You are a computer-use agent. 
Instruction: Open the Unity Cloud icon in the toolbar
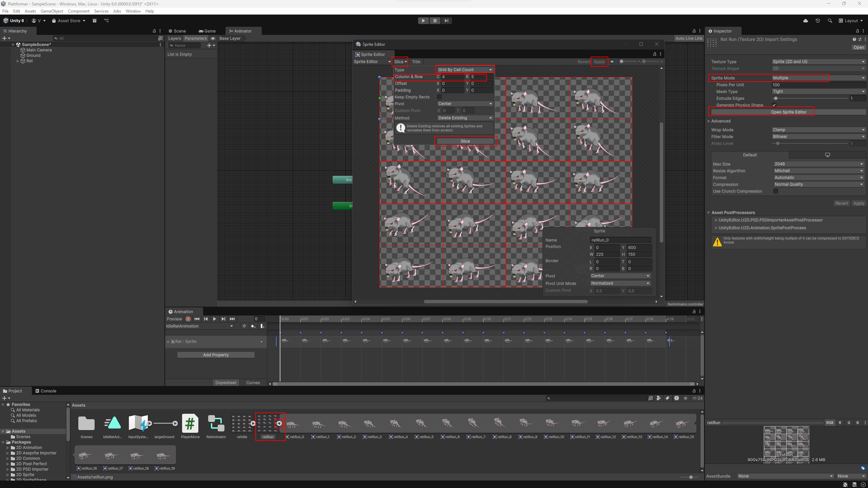(x=806, y=21)
